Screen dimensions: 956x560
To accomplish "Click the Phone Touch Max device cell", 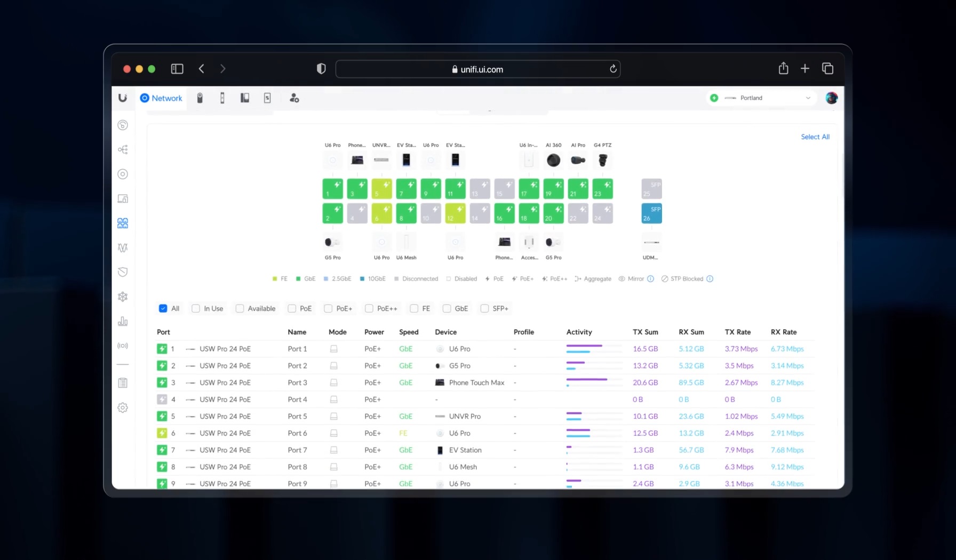I will [x=470, y=383].
